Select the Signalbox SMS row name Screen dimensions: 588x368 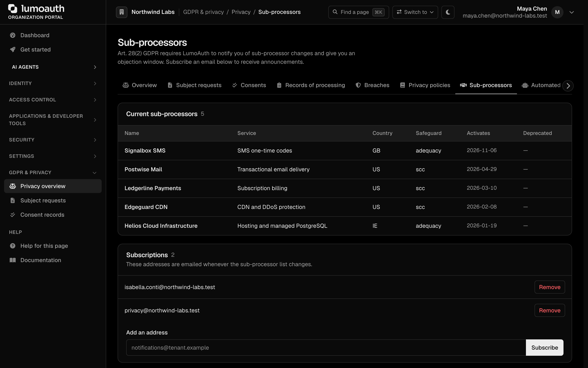click(145, 151)
